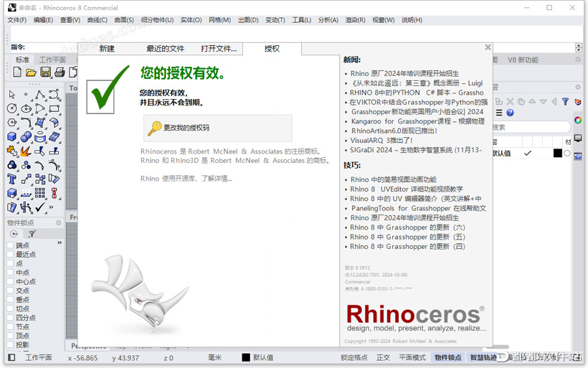The image size is (588, 368).
Task: Switch to the 新建 tab in splash dialog
Action: click(107, 48)
